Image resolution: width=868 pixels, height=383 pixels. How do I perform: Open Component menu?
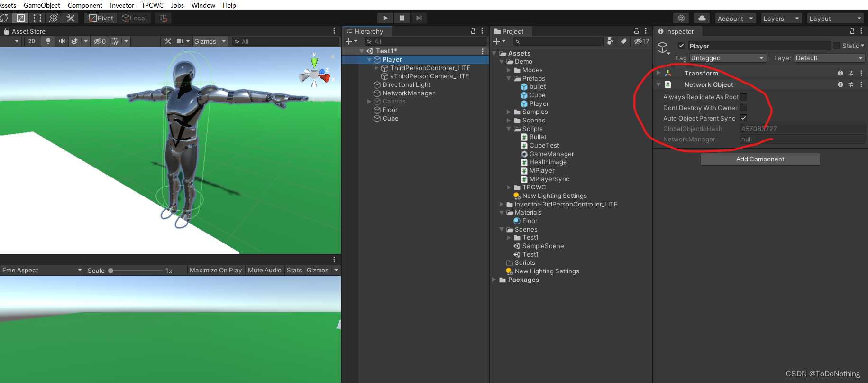85,5
